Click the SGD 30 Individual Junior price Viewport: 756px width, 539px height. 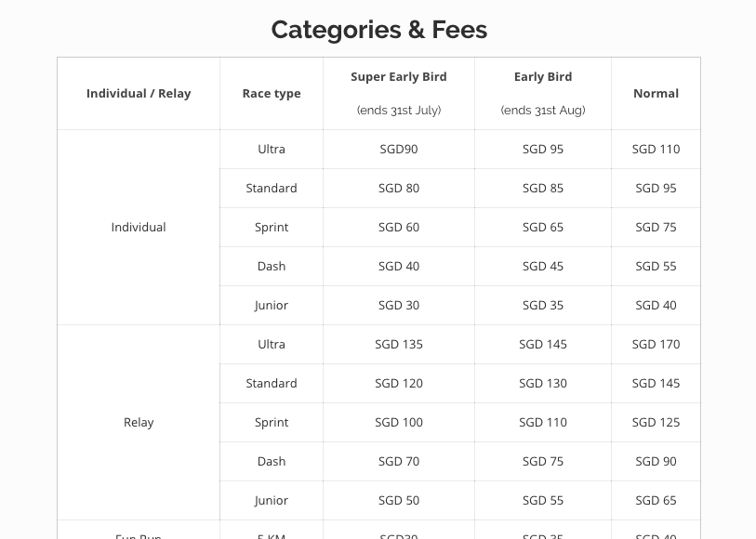[x=399, y=305]
